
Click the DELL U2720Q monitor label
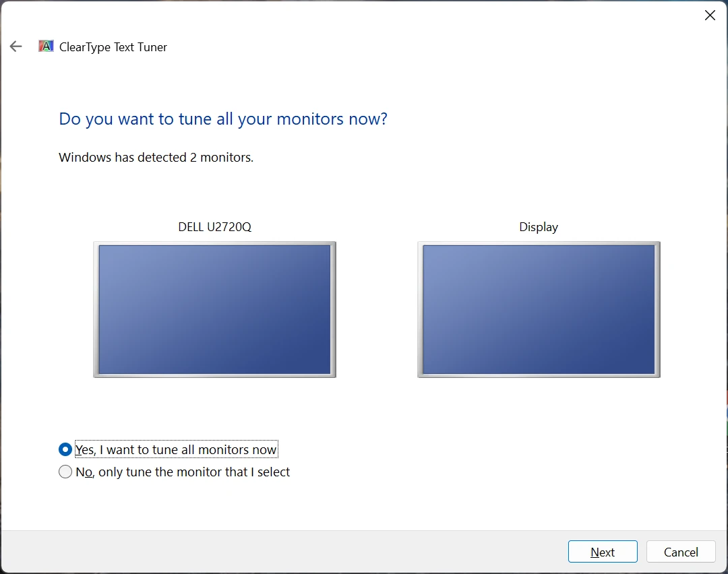point(214,227)
